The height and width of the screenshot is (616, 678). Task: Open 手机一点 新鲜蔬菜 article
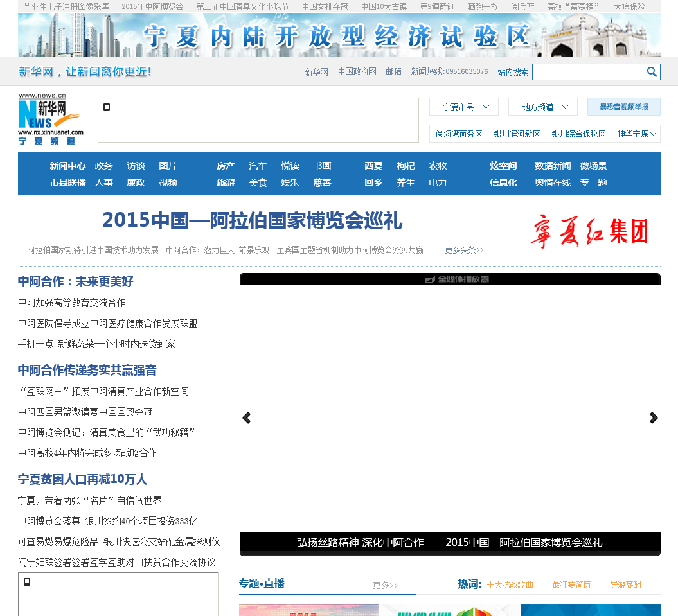[96, 344]
